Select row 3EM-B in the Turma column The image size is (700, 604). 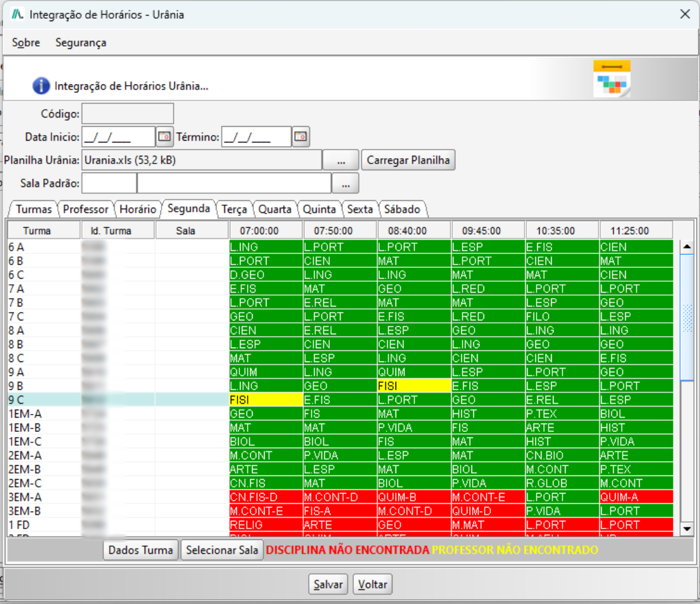point(44,510)
